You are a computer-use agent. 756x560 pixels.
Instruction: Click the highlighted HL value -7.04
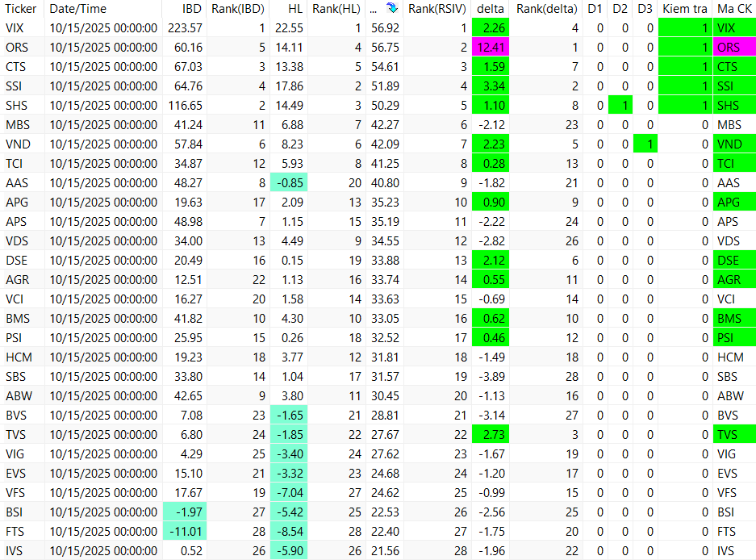(288, 492)
